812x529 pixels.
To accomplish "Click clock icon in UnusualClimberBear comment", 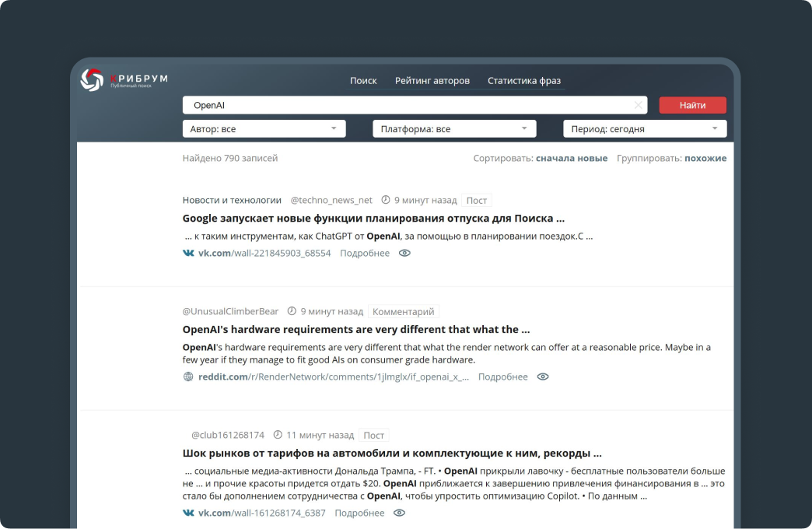I will (x=292, y=311).
